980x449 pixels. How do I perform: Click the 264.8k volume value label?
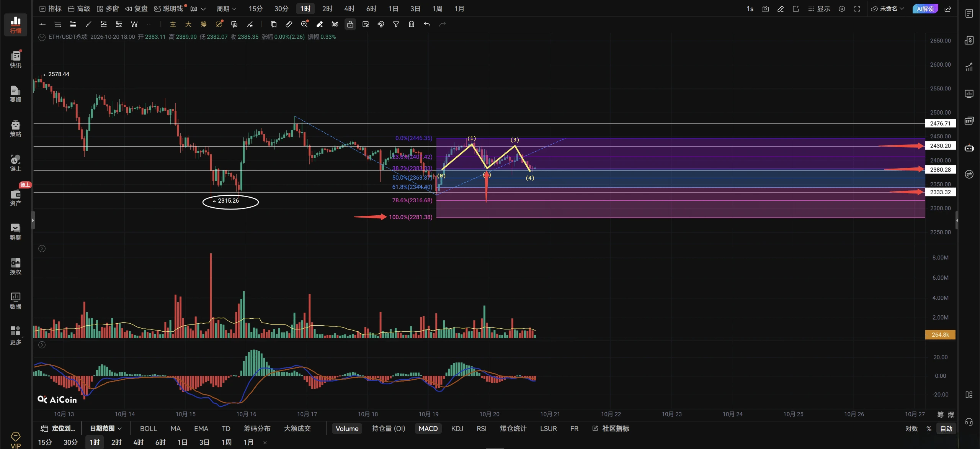coord(940,334)
